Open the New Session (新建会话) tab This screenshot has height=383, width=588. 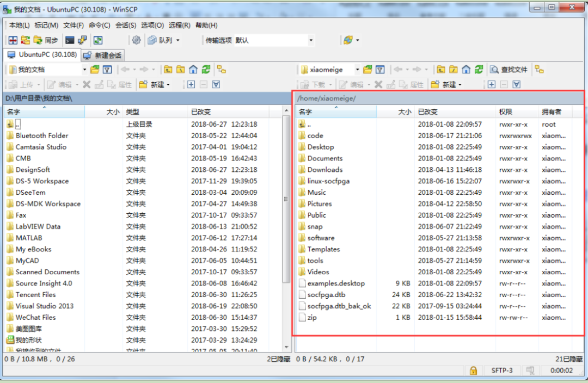tap(103, 55)
